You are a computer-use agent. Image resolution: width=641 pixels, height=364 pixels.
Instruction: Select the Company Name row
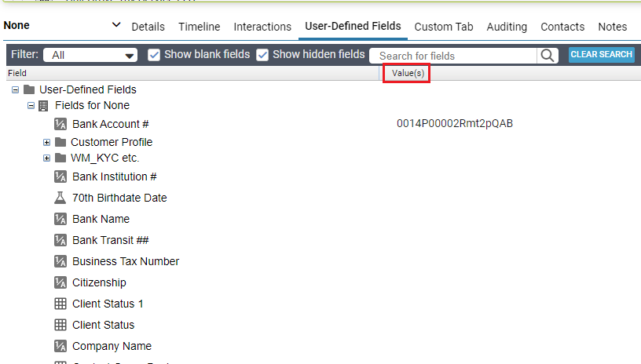(112, 347)
